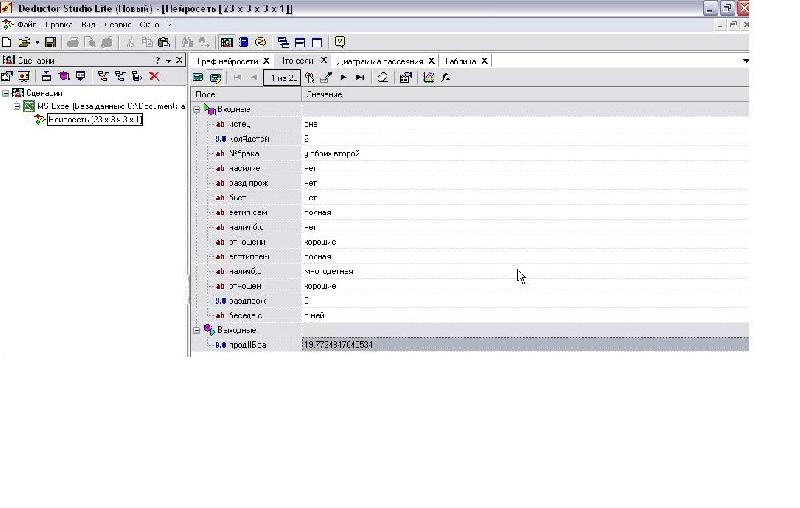Click the paste clipboard icon in main toolbar

tap(164, 42)
